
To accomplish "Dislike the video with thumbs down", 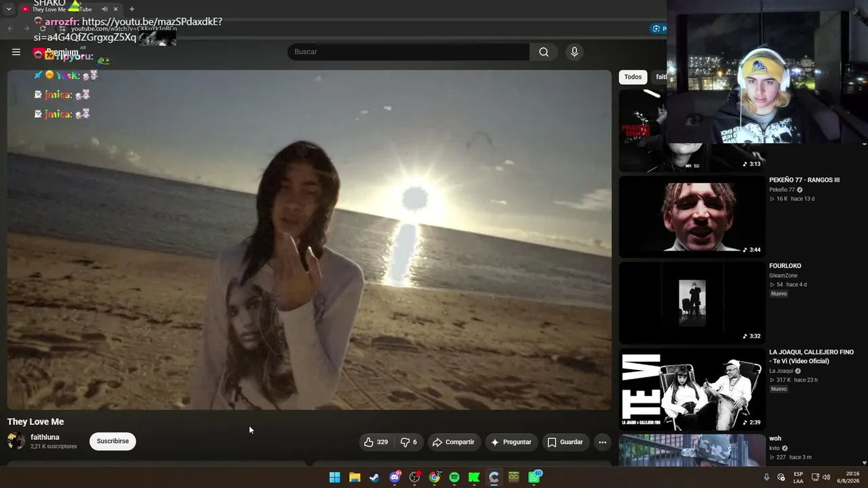I will pos(409,442).
